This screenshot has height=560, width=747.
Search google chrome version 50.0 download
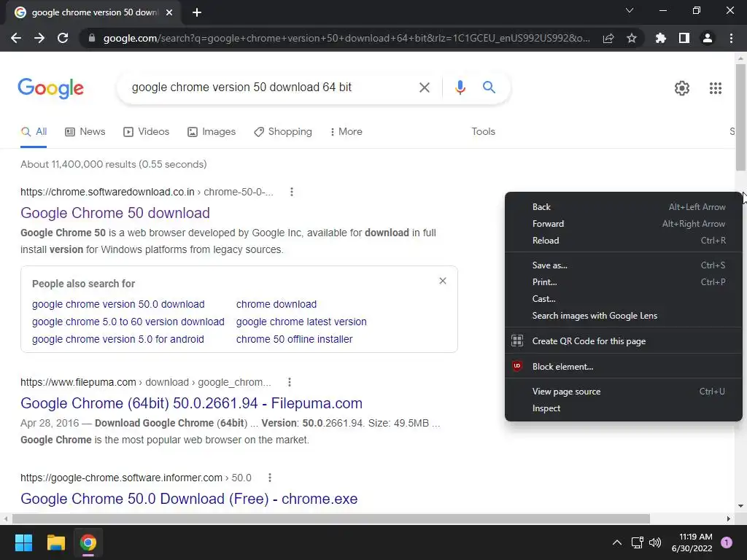click(x=118, y=304)
